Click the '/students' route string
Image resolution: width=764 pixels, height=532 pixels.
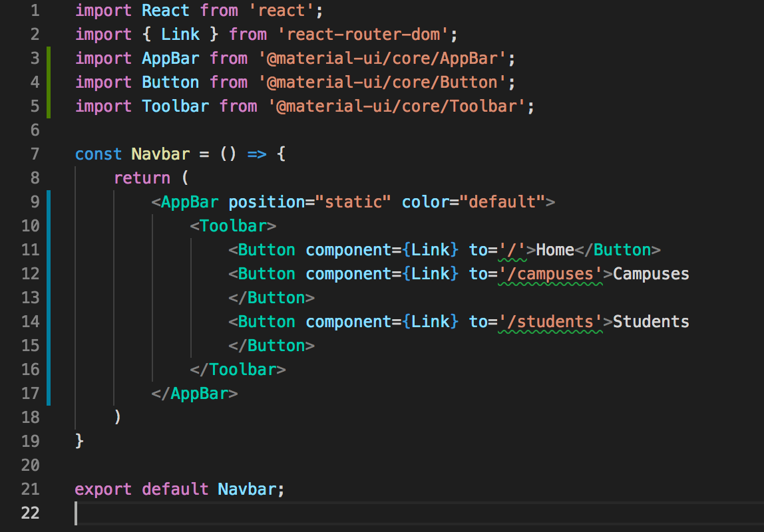click(x=550, y=321)
